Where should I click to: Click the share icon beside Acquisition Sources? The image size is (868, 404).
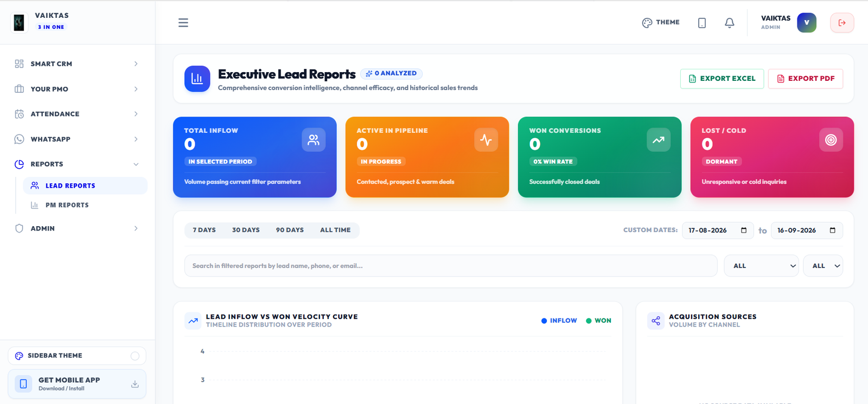pyautogui.click(x=656, y=320)
